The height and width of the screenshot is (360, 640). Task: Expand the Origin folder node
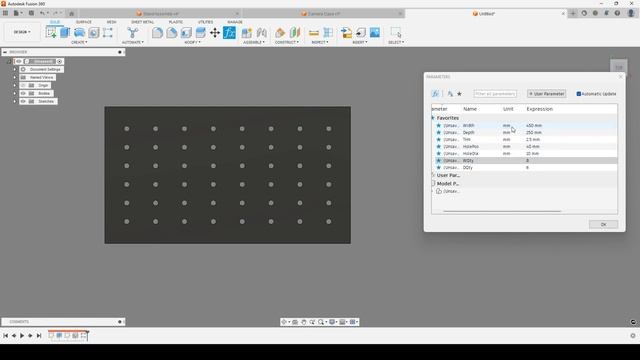15,85
